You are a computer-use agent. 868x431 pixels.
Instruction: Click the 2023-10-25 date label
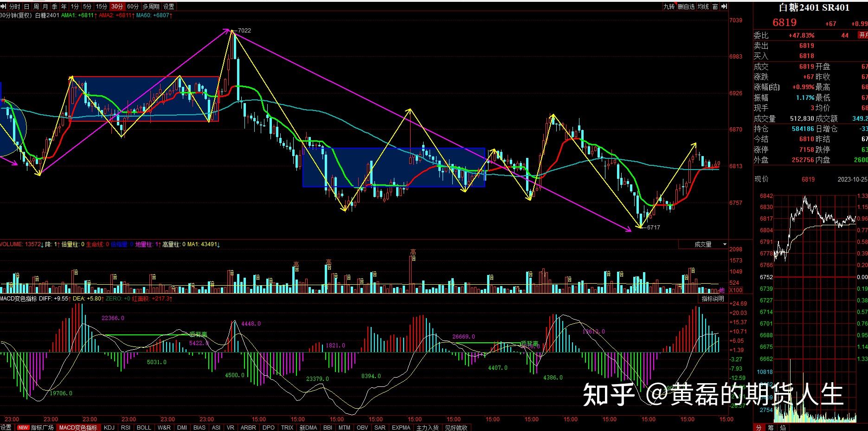(852, 179)
